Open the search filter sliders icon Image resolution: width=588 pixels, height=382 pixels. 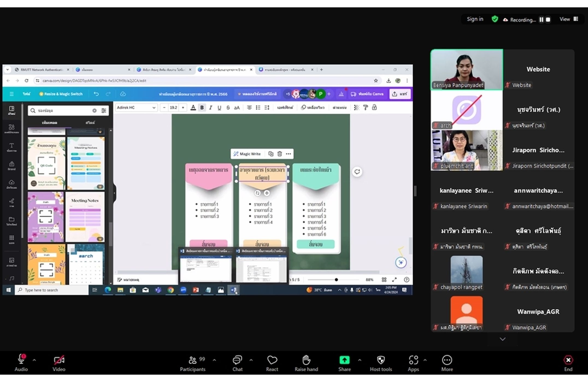pos(104,111)
